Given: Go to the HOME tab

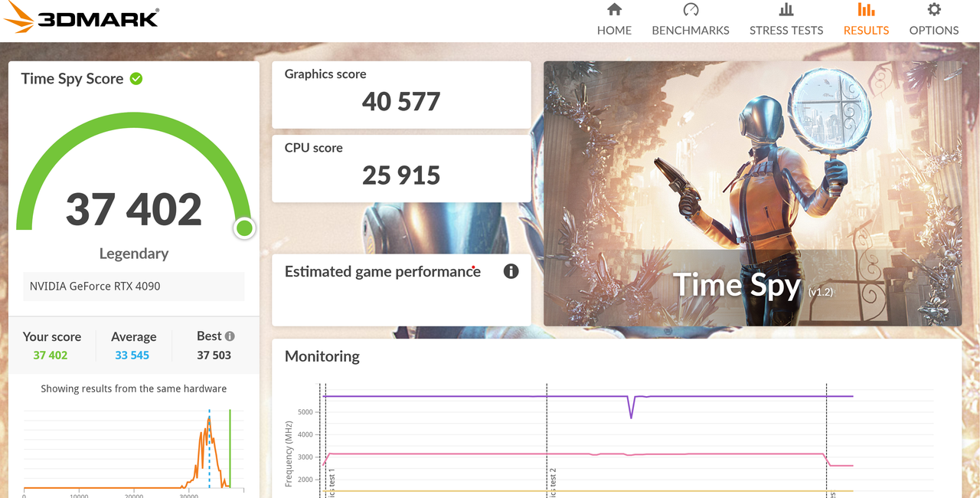Looking at the screenshot, I should click(x=614, y=20).
